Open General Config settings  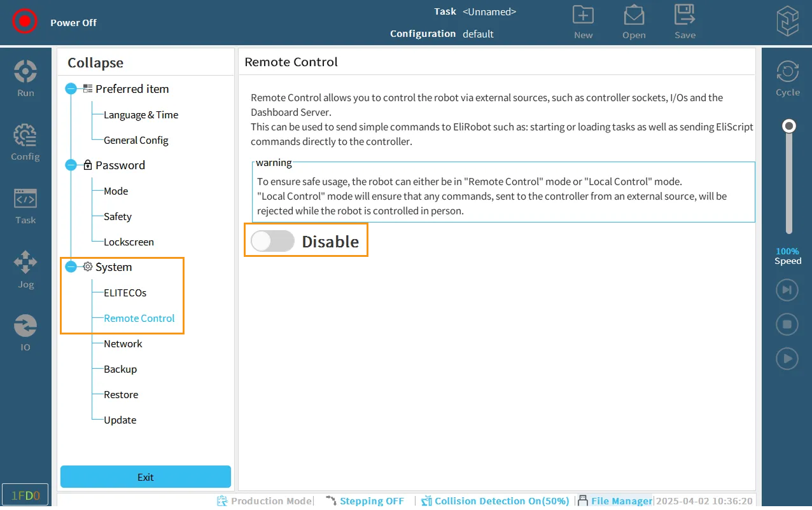pyautogui.click(x=136, y=141)
